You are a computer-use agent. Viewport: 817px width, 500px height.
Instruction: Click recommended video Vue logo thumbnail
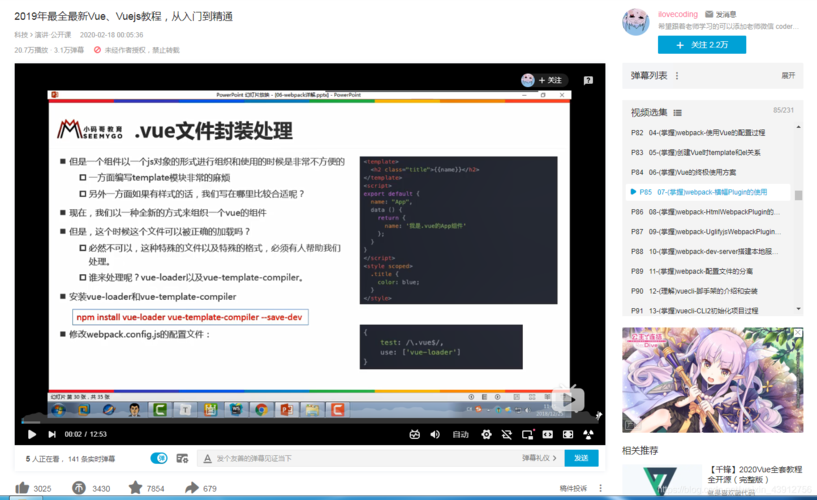click(x=662, y=480)
